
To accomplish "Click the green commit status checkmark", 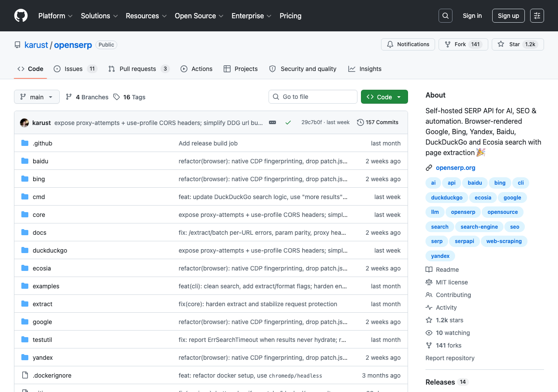I will click(x=288, y=122).
